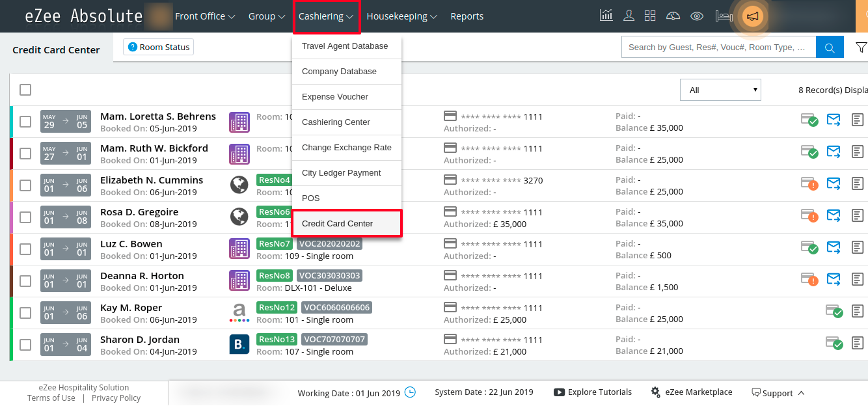Tick checkbox for Sharon D. Jordan
The height and width of the screenshot is (406, 868).
click(x=25, y=345)
